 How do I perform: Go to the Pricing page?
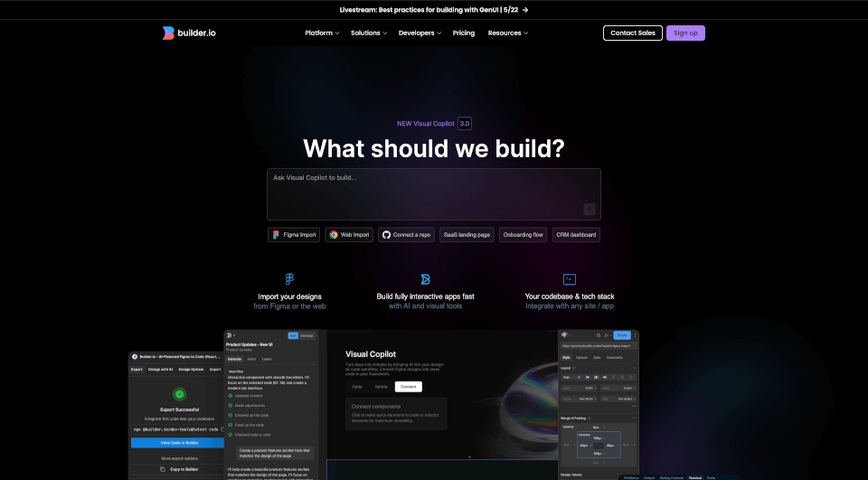[463, 33]
